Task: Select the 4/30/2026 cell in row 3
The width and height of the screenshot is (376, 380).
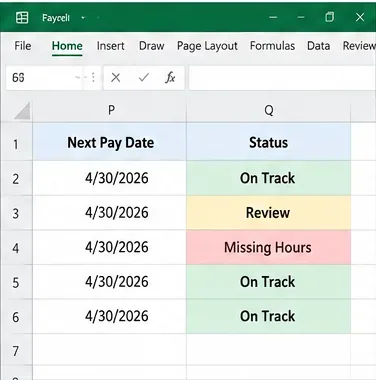Action: pyautogui.click(x=110, y=213)
